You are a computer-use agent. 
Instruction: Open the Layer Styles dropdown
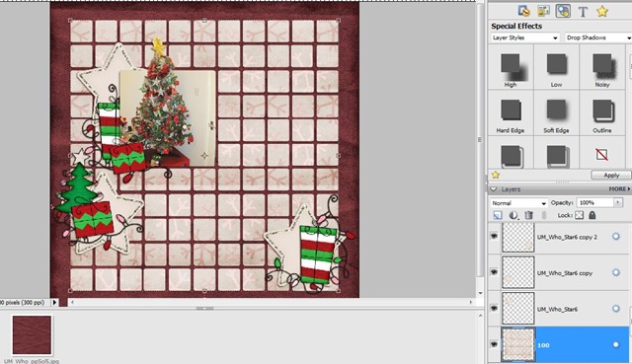click(525, 37)
